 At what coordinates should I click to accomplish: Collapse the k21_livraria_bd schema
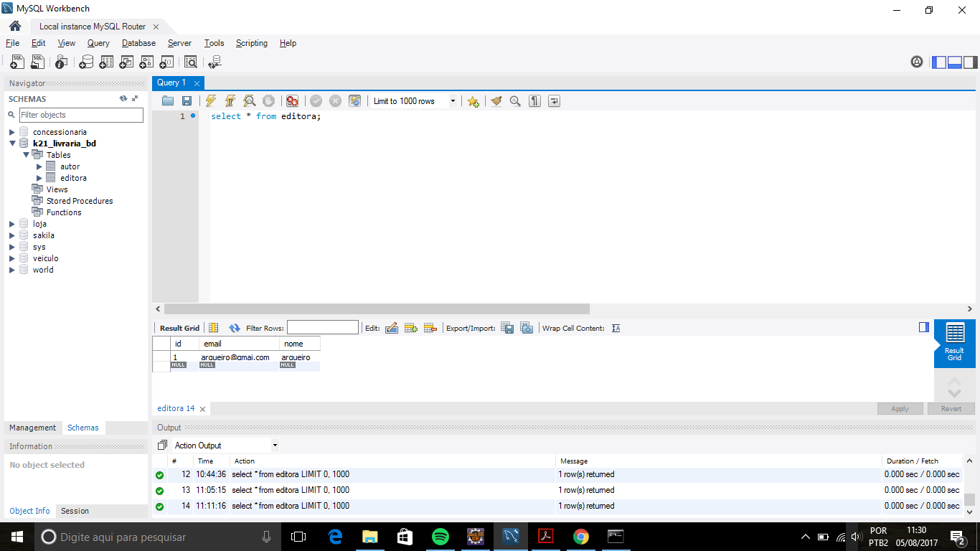click(12, 143)
